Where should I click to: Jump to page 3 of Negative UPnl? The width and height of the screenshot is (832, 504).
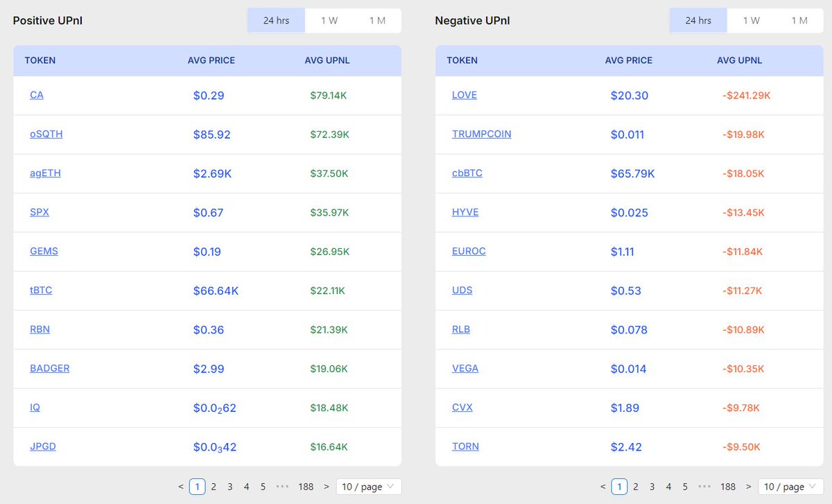click(652, 487)
